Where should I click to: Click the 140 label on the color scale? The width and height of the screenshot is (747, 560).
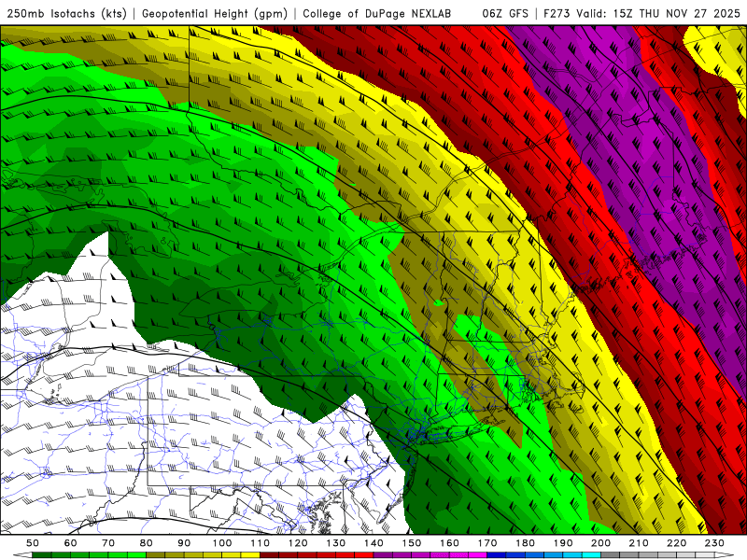(373, 543)
